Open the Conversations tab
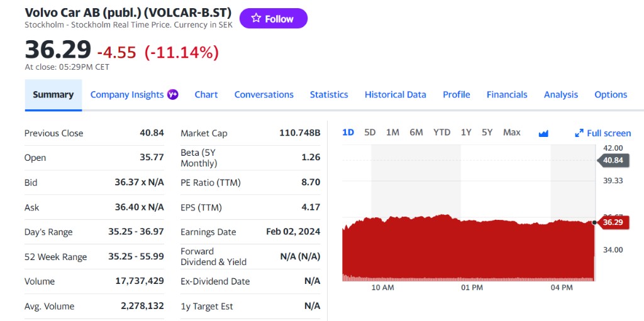Viewport: 644px width, 321px height. 264,94
